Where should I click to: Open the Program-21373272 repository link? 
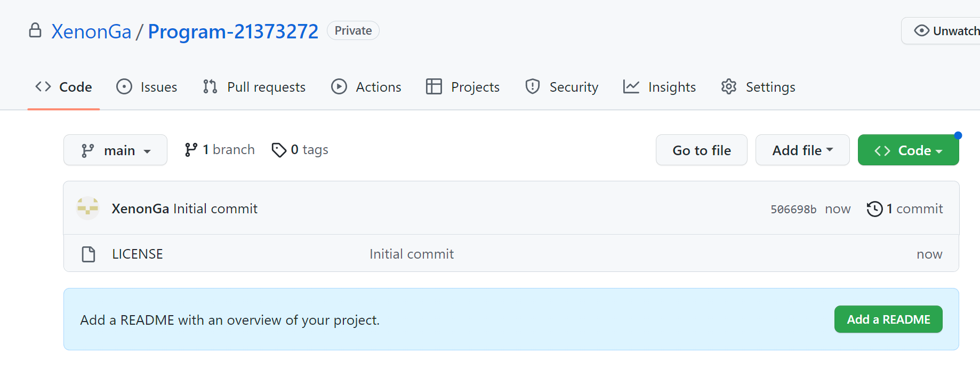233,31
